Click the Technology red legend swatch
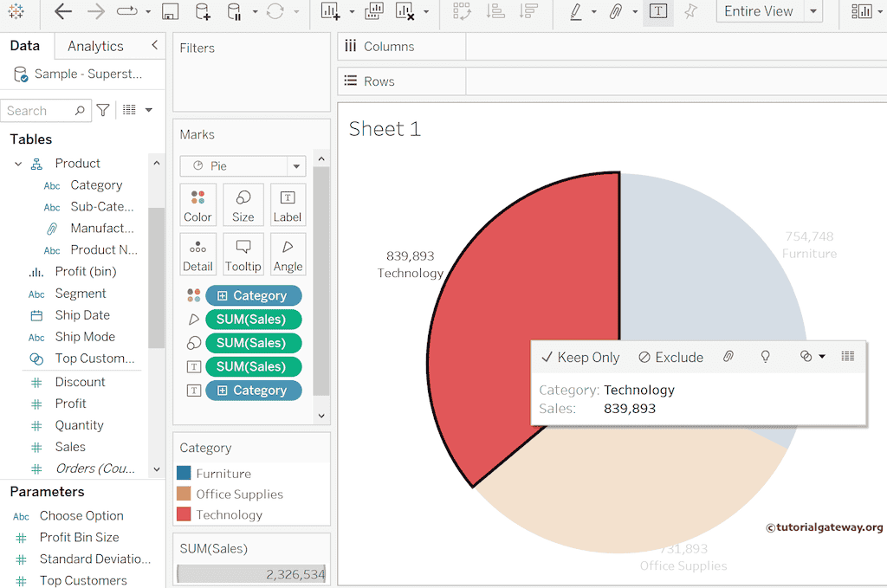Viewport: 887px width, 588px height. (x=184, y=514)
